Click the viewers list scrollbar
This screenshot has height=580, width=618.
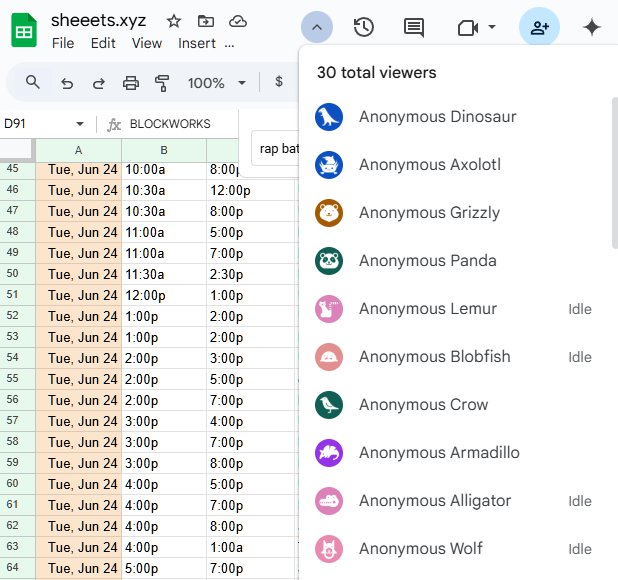[615, 173]
